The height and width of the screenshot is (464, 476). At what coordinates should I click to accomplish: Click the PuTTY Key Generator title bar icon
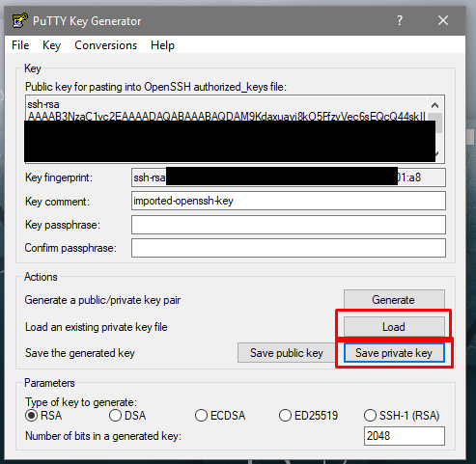point(19,21)
